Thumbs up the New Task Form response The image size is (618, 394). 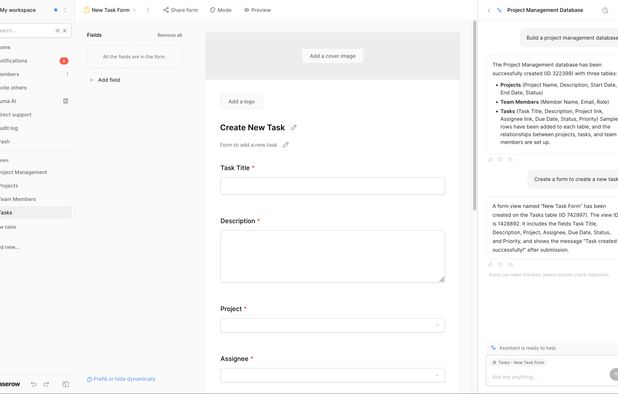pos(491,265)
